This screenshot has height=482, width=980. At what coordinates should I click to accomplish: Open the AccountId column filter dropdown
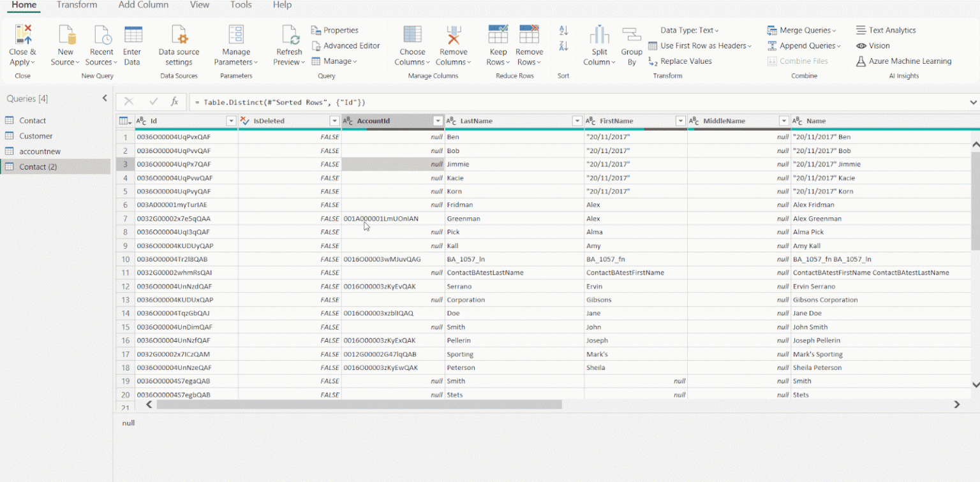coord(438,120)
